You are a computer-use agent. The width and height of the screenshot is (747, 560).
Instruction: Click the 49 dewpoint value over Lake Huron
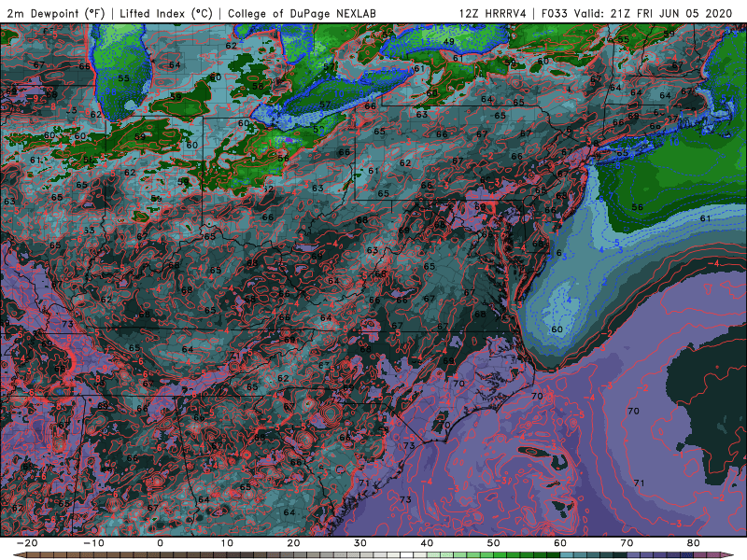pos(448,42)
